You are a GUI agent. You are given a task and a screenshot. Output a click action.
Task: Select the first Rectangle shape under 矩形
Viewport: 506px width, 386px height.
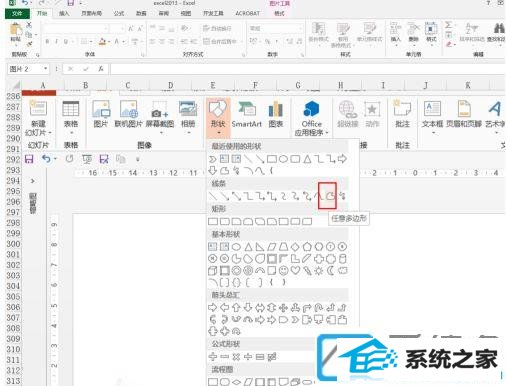[213, 222]
